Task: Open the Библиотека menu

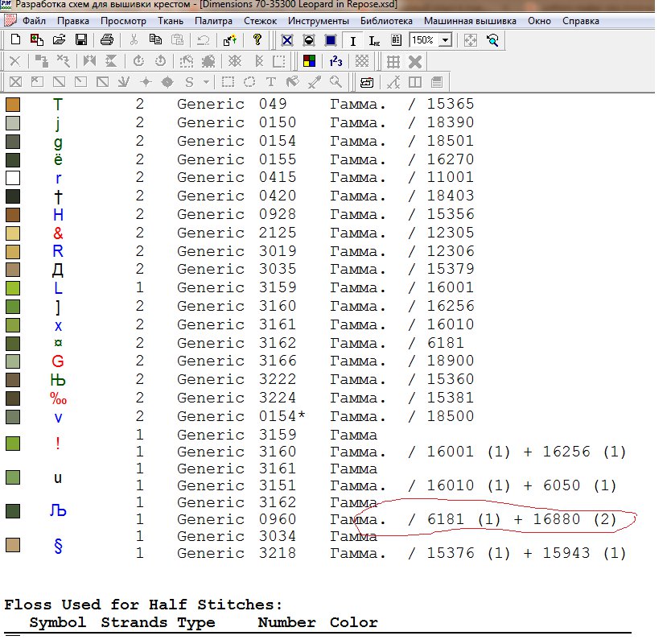Action: pyautogui.click(x=386, y=21)
